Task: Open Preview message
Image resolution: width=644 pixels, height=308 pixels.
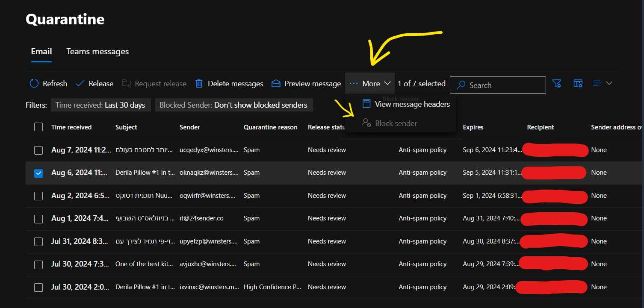Action: (306, 84)
